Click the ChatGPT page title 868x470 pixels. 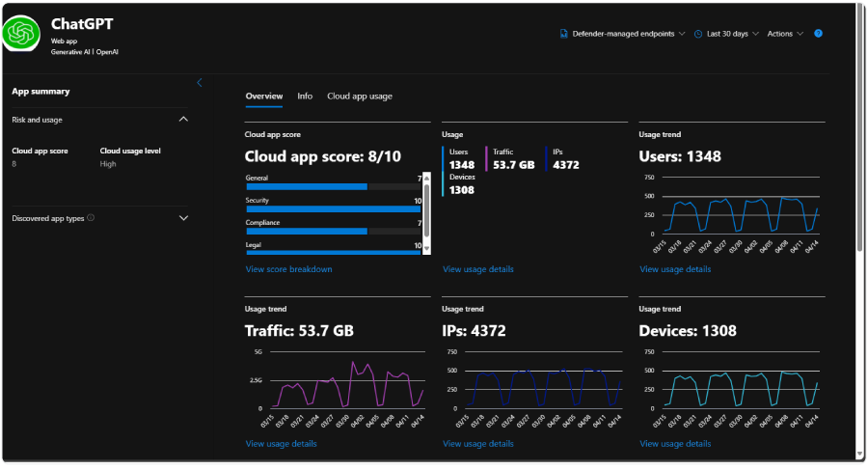[82, 24]
